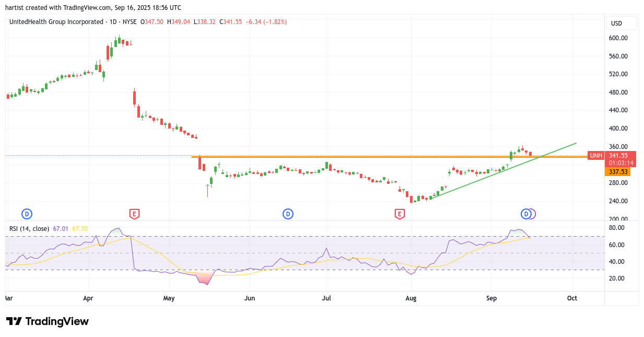This screenshot has width=644, height=337.
Task: Click the dividend marker in early March
Action: [x=27, y=214]
